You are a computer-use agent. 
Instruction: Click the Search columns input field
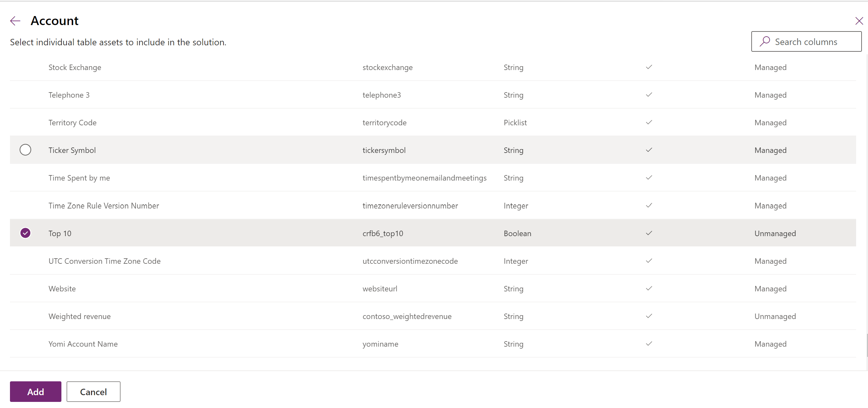click(808, 41)
